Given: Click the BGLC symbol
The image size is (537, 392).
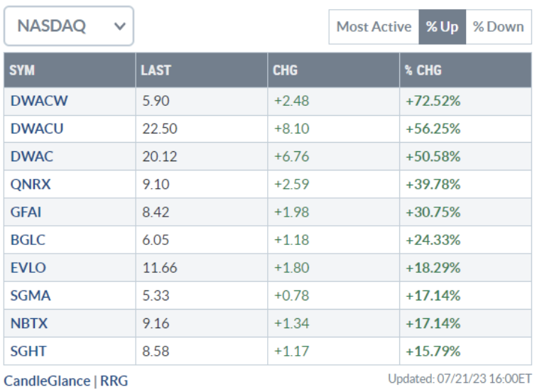Looking at the screenshot, I should pos(28,240).
